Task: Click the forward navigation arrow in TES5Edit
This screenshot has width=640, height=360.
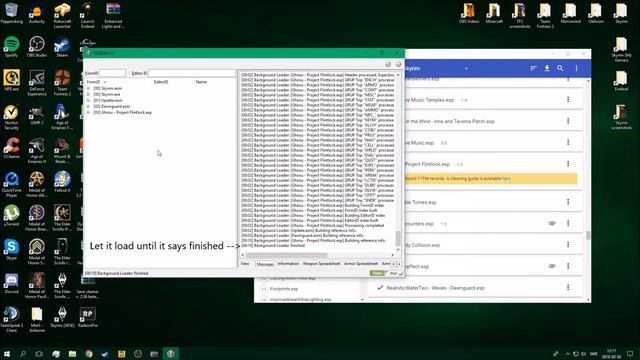Action: pos(398,64)
